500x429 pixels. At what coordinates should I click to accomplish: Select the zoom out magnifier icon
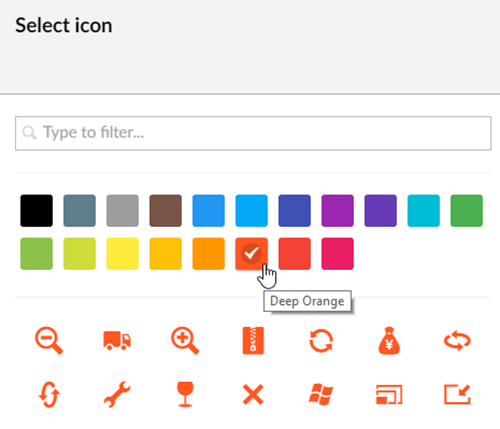tap(49, 340)
